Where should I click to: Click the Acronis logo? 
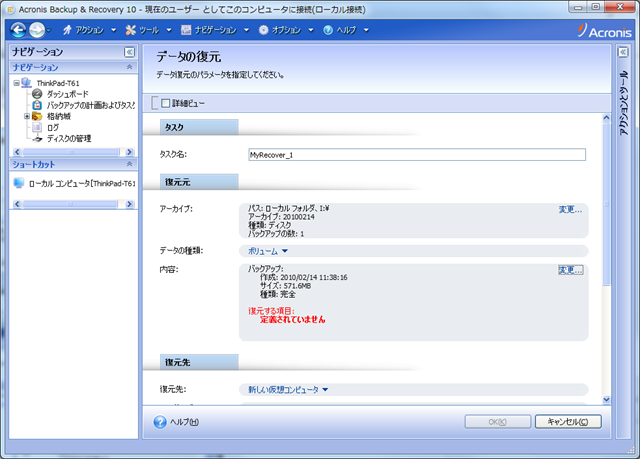coord(605,31)
